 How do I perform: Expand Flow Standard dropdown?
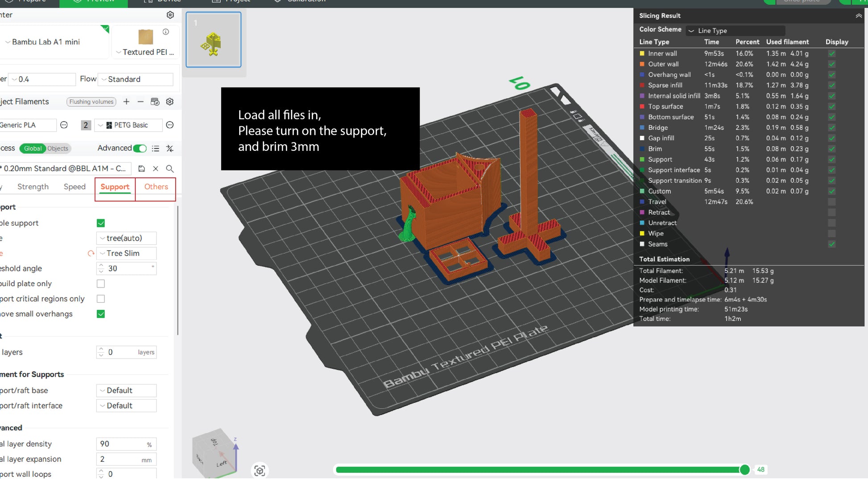[x=136, y=79]
